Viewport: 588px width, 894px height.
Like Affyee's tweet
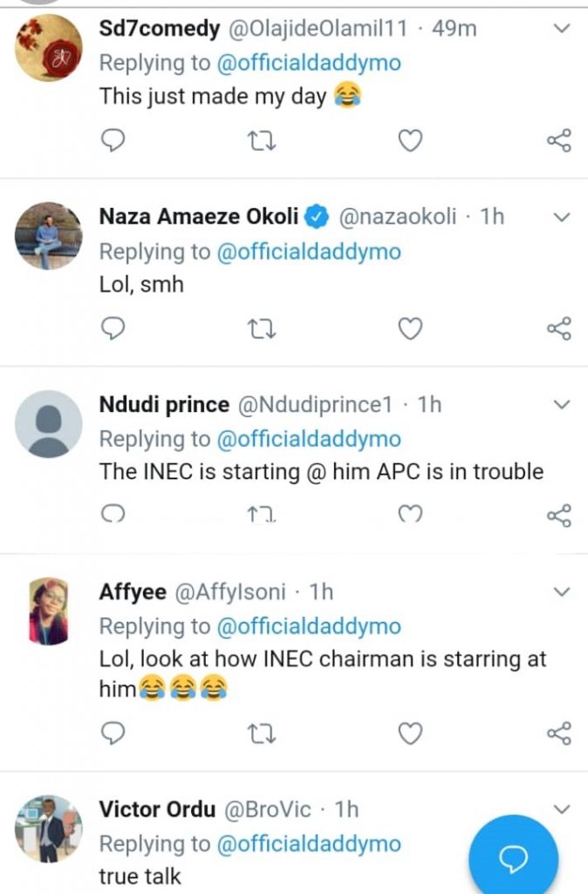coord(410,733)
